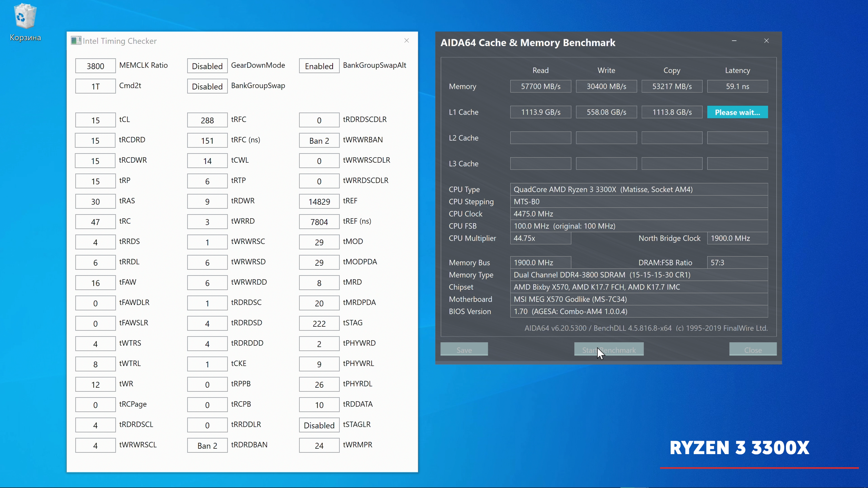Close the AIDA64 benchmark window
Screen dimensions: 868x488
(766, 41)
